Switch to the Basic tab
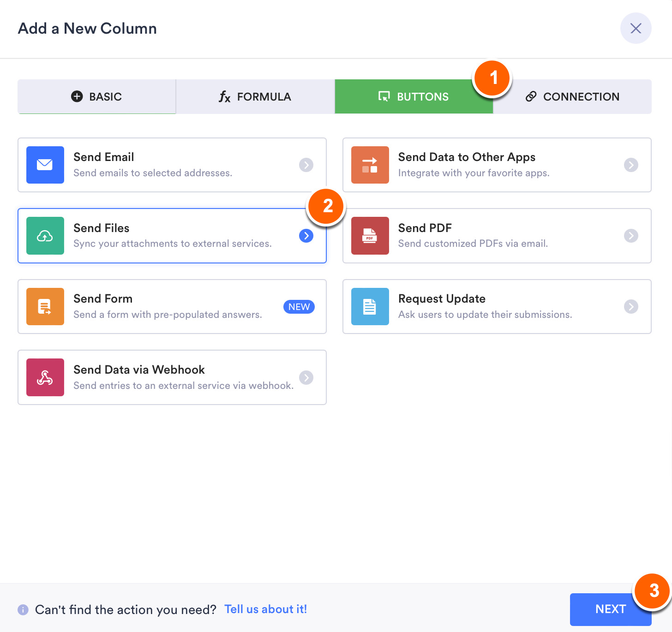The image size is (672, 632). [x=97, y=97]
